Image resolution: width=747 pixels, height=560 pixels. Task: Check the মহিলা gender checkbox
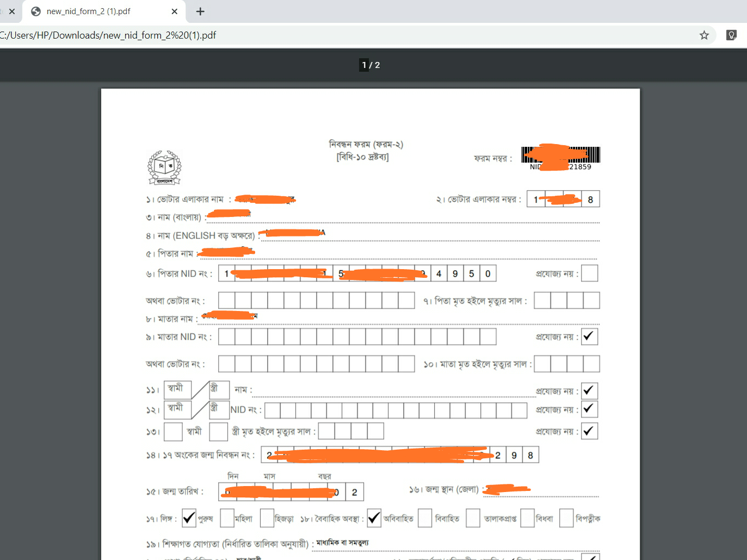pos(227,518)
